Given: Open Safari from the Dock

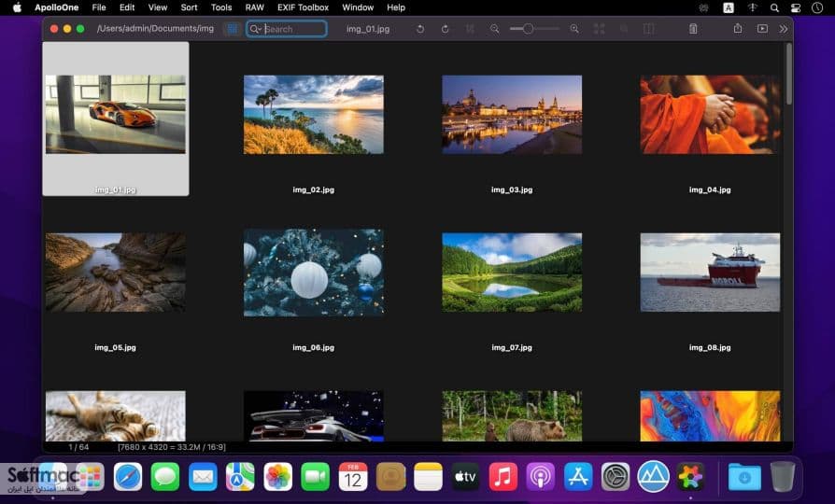Looking at the screenshot, I should (128, 477).
